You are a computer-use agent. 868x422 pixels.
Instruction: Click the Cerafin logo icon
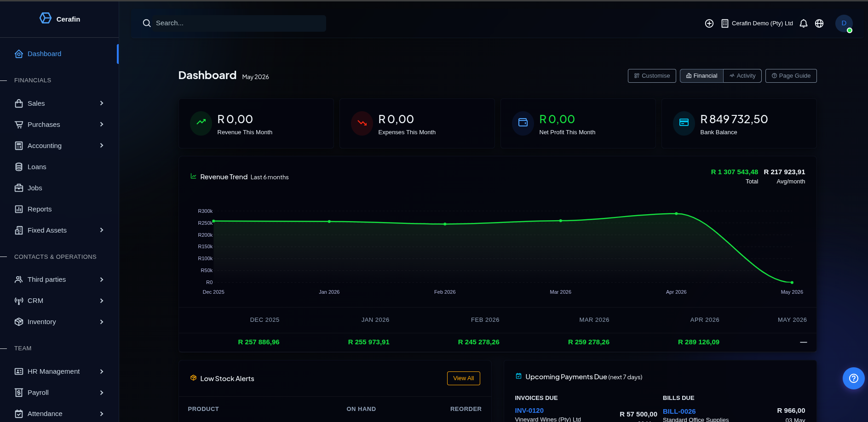pyautogui.click(x=46, y=18)
